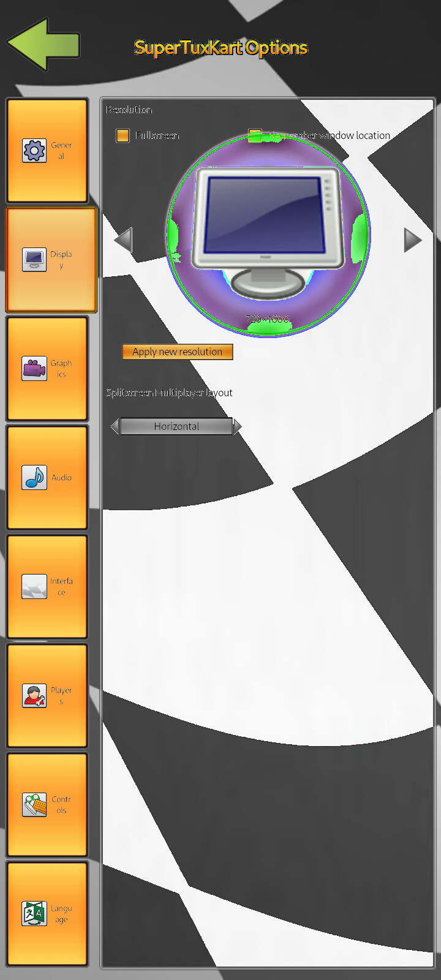Select the 720x1600 monitor resolution
The width and height of the screenshot is (441, 980).
pos(268,235)
